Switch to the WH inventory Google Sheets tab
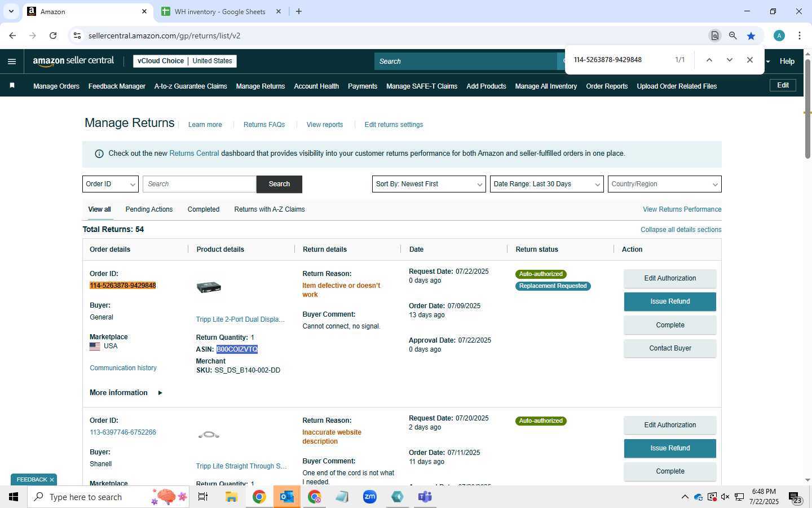This screenshot has height=508, width=812. point(220,11)
